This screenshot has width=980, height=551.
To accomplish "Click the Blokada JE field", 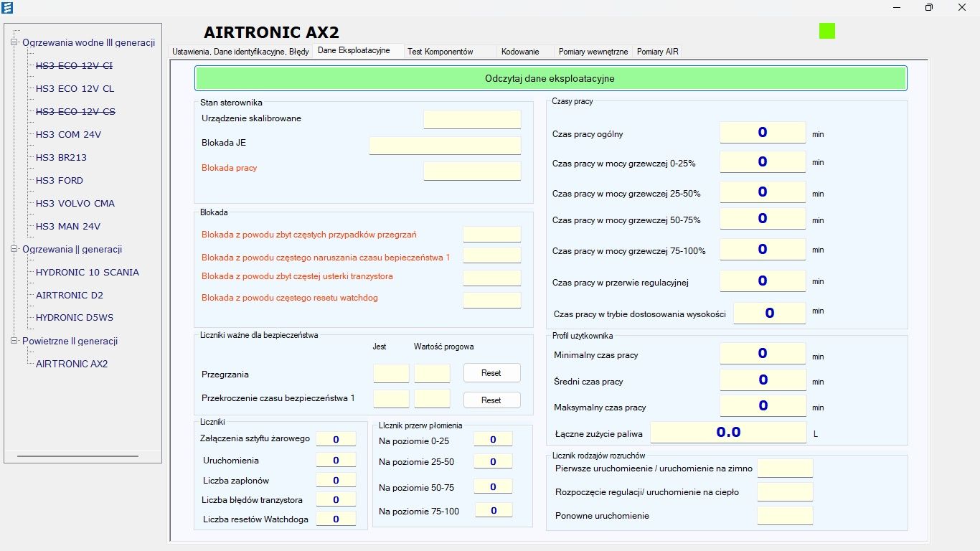I will click(445, 145).
